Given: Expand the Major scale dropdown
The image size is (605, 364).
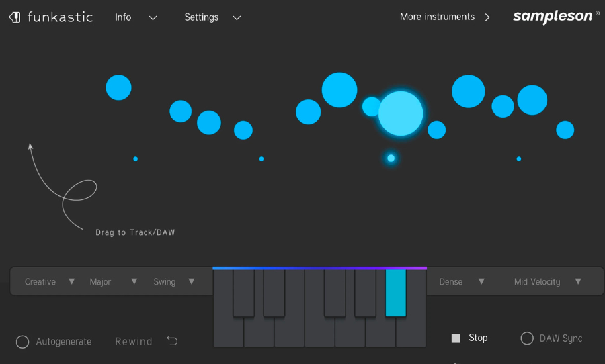Looking at the screenshot, I should click(113, 282).
